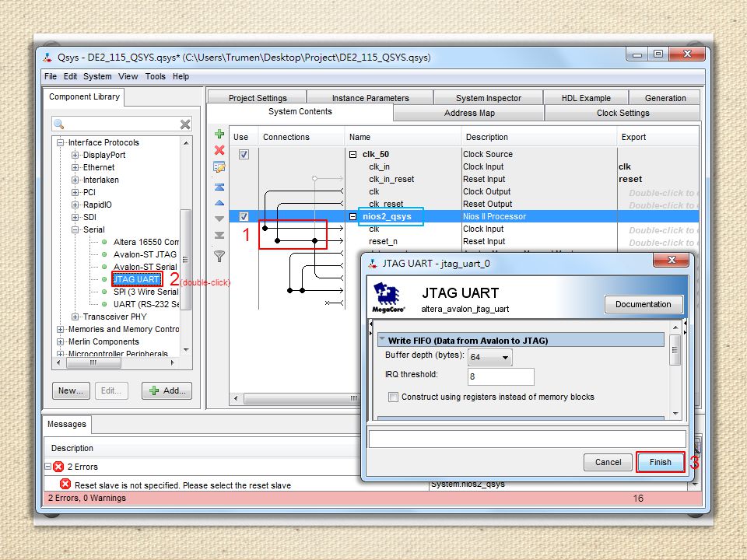Expand the DisplayPort tree node
Viewport: 747px width, 560px height.
click(x=75, y=156)
